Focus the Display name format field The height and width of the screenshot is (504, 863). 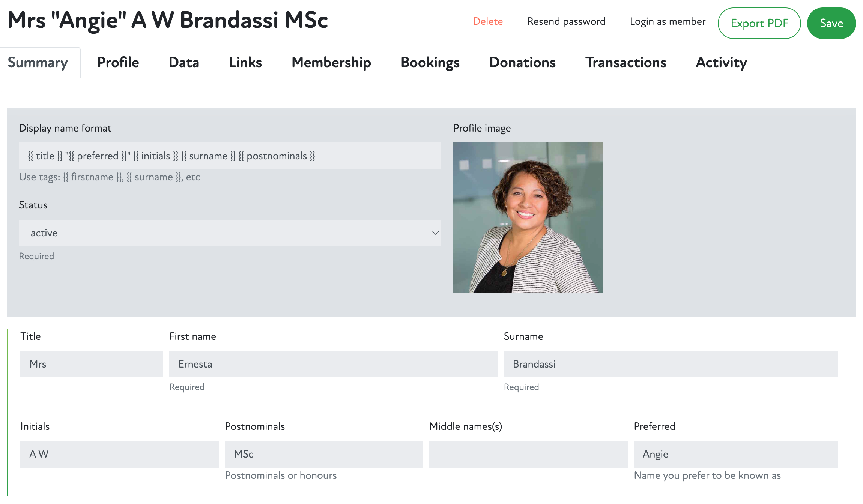(x=230, y=156)
